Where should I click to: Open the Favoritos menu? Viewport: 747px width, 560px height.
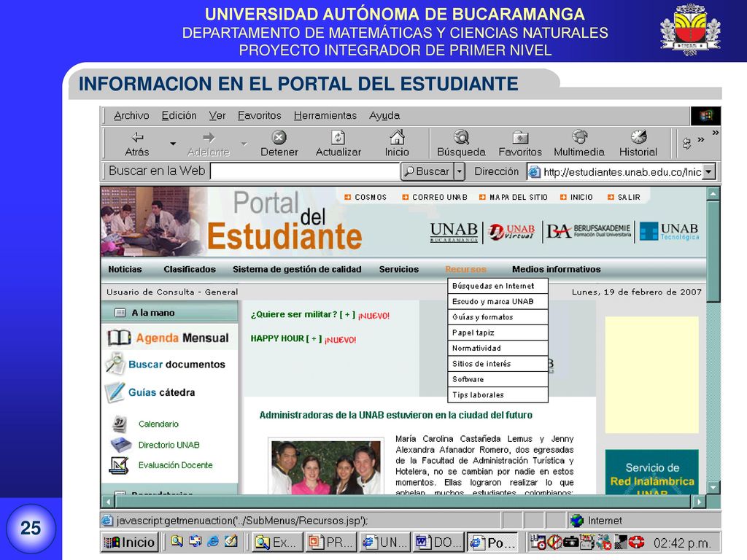pyautogui.click(x=260, y=116)
